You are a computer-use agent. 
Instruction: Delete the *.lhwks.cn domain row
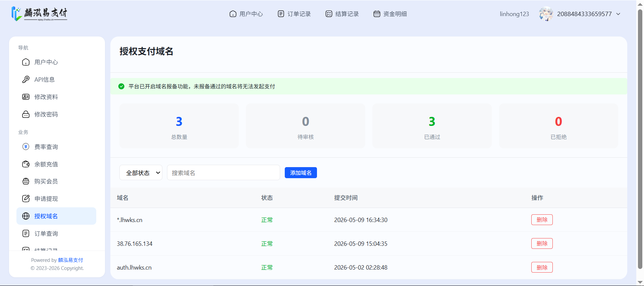pos(542,220)
